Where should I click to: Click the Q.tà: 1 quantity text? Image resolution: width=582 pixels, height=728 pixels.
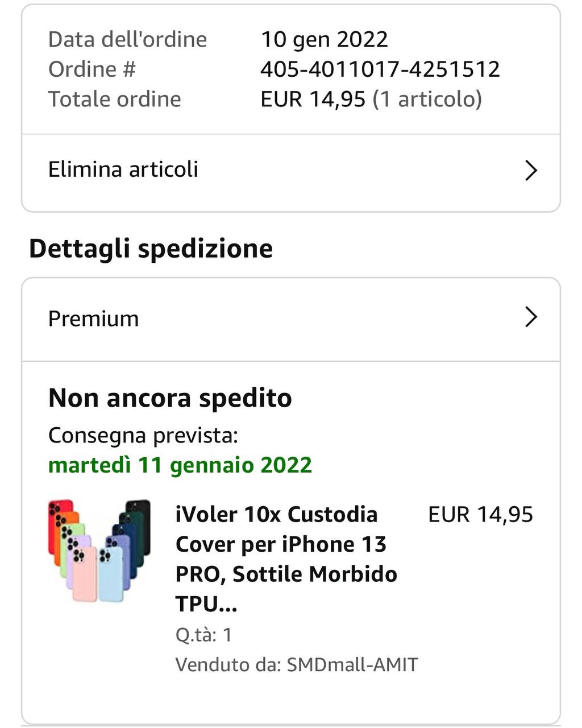pyautogui.click(x=203, y=634)
